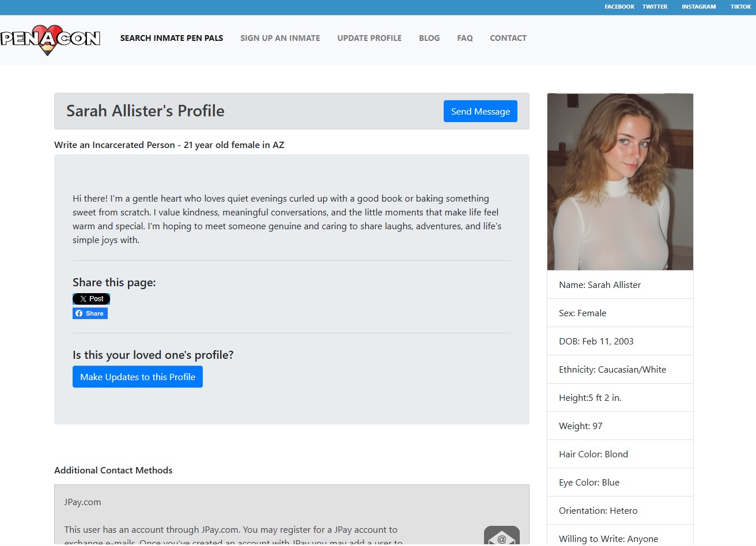The height and width of the screenshot is (546, 756).
Task: Click the 'Weight: 97' row
Action: pyautogui.click(x=620, y=426)
